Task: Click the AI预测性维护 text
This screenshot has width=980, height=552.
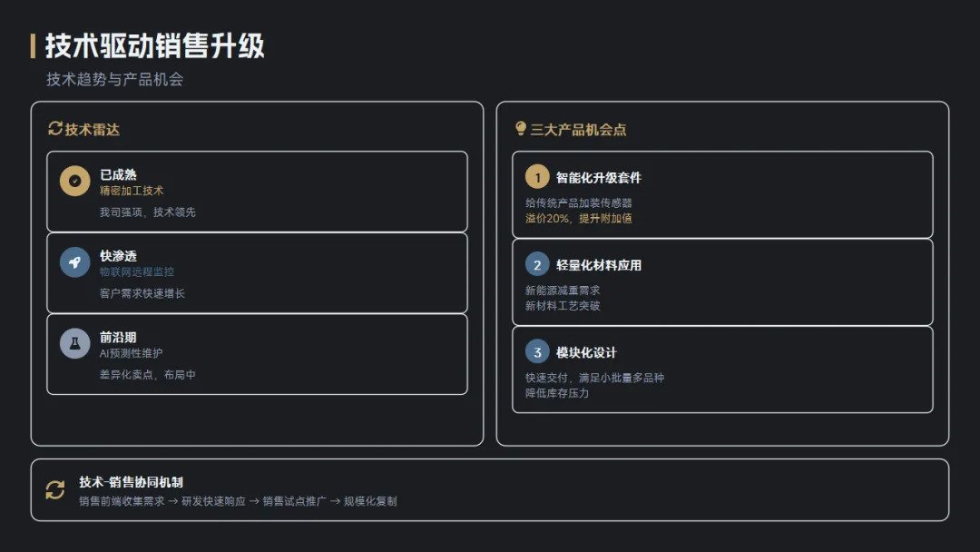Action: (x=132, y=353)
